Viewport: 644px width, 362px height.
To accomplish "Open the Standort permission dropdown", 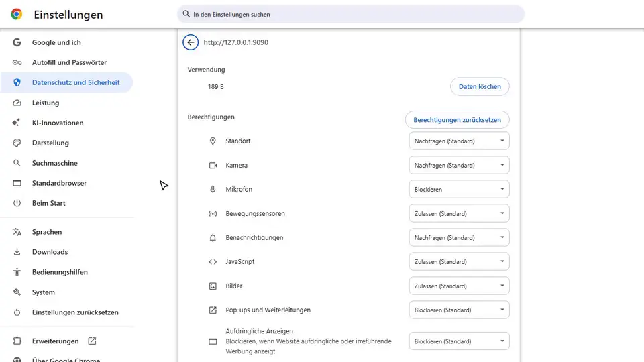I will pyautogui.click(x=459, y=141).
